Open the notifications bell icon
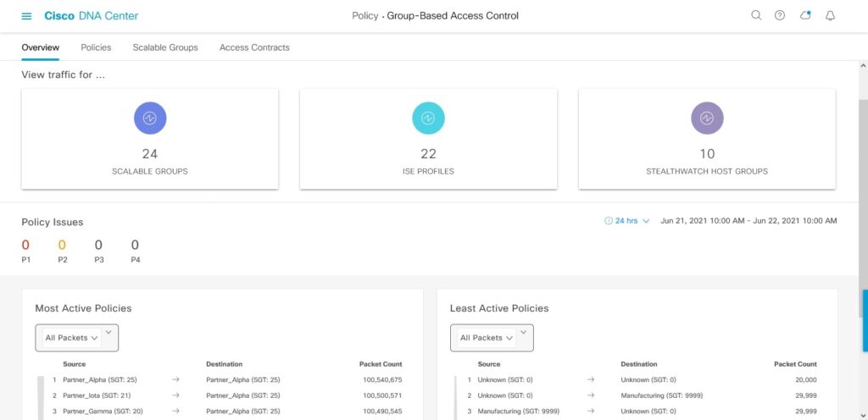 830,16
